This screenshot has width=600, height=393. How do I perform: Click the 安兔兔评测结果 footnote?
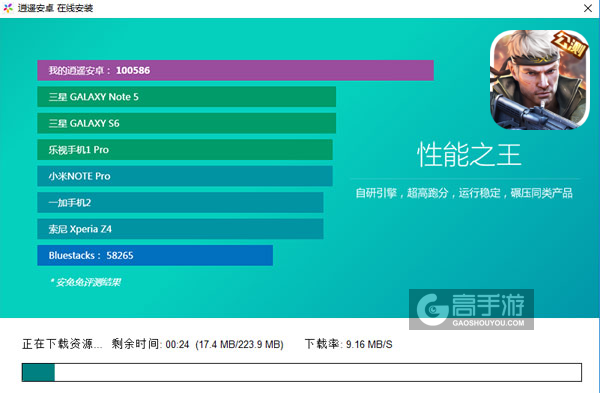(x=85, y=282)
